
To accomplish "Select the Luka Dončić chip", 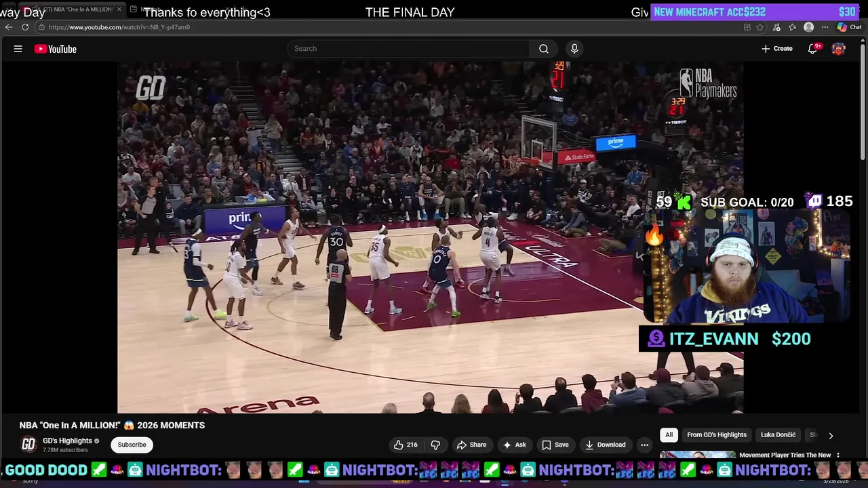I will 778,435.
